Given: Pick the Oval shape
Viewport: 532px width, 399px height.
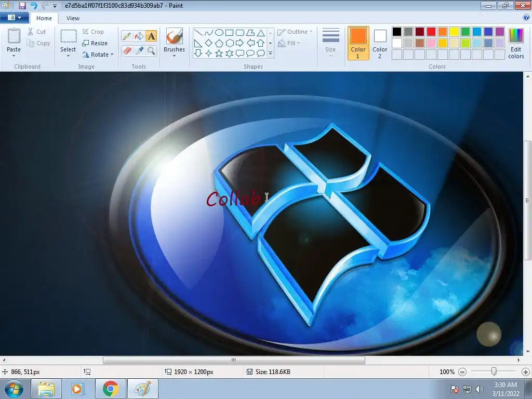Looking at the screenshot, I should coord(219,33).
